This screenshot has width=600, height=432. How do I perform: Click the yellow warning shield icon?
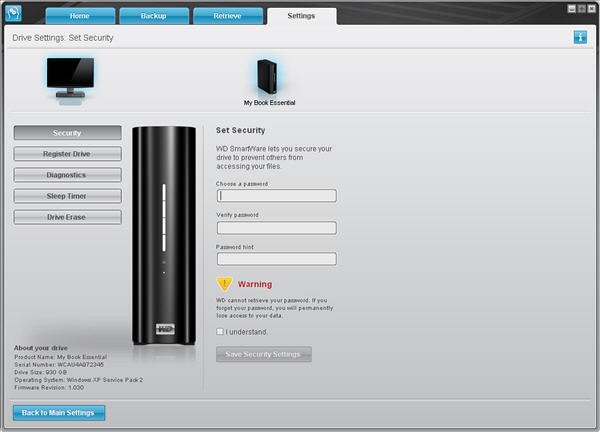coord(224,284)
